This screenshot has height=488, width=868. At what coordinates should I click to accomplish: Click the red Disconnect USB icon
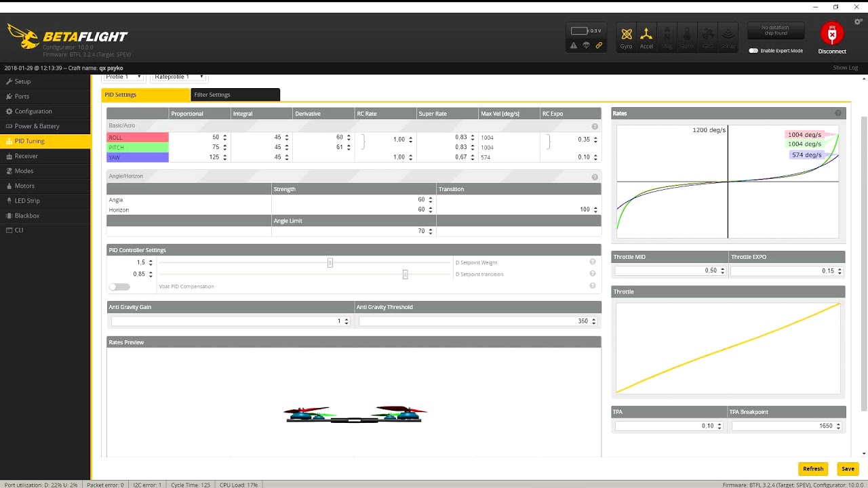832,34
